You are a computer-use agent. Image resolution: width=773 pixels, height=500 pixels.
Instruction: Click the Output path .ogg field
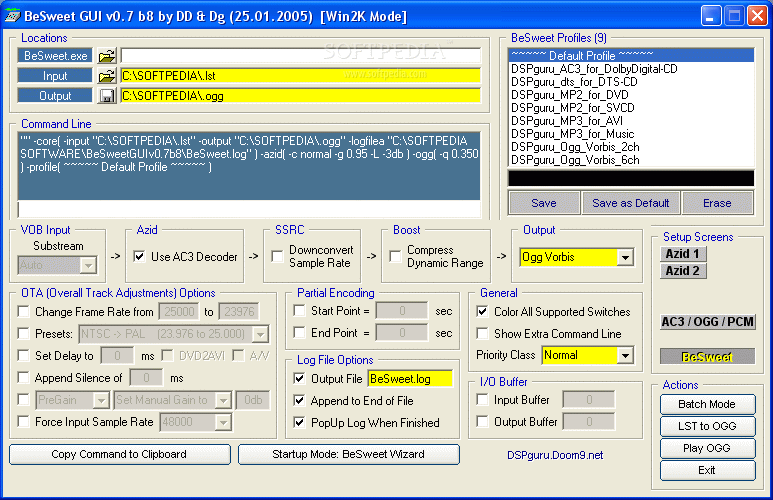click(300, 96)
